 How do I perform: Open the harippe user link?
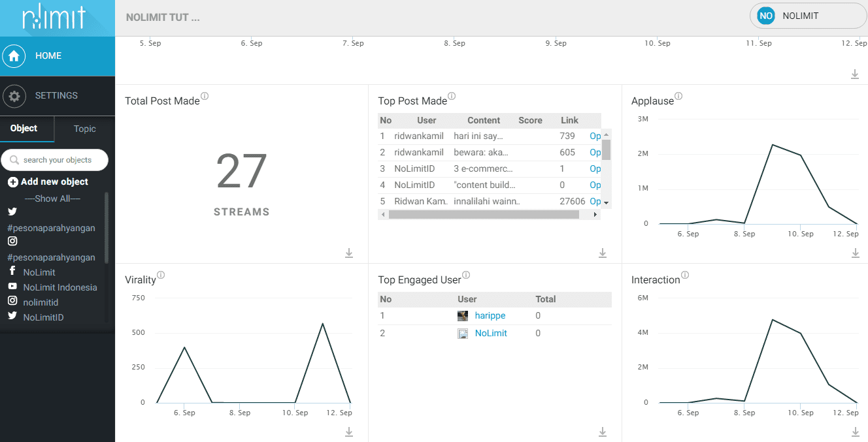click(490, 316)
